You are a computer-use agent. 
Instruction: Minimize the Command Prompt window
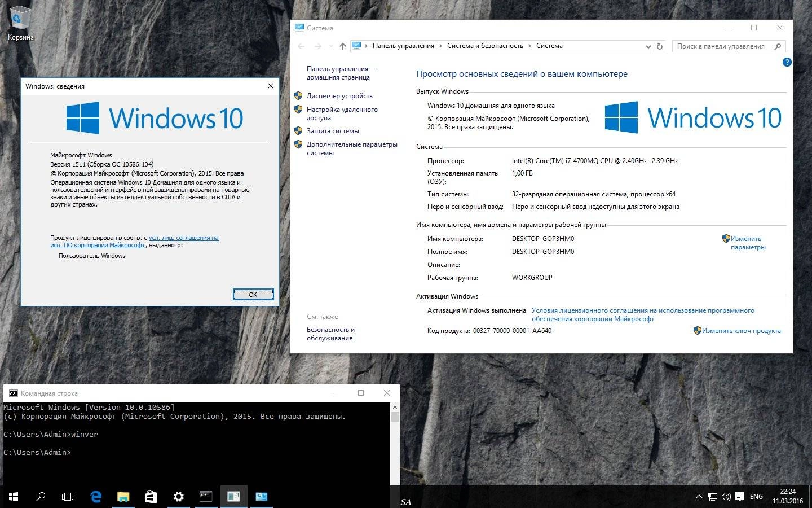coord(336,393)
